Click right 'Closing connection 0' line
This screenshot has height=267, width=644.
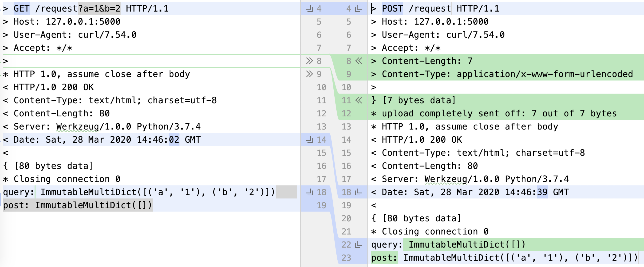[430, 231]
